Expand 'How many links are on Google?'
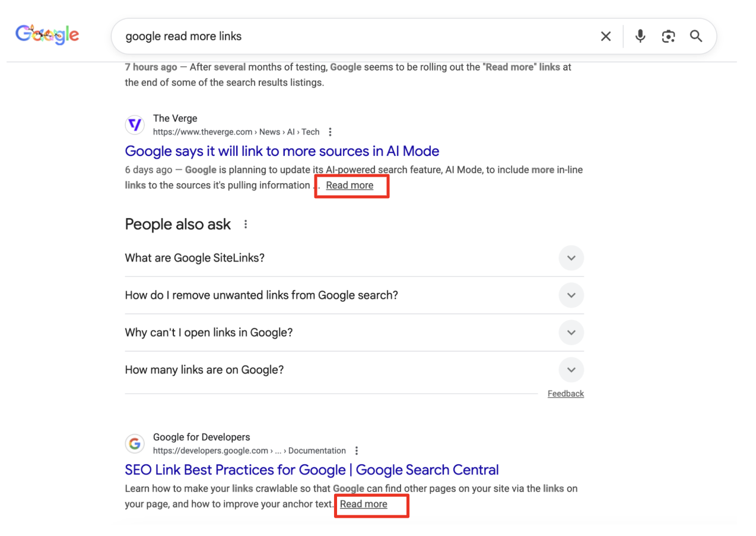 [571, 369]
